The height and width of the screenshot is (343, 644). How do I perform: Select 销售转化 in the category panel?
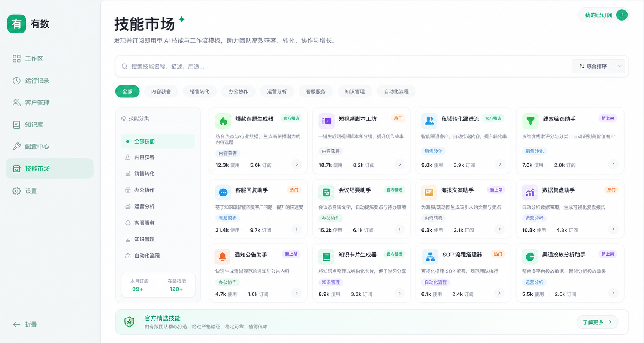tap(158, 174)
